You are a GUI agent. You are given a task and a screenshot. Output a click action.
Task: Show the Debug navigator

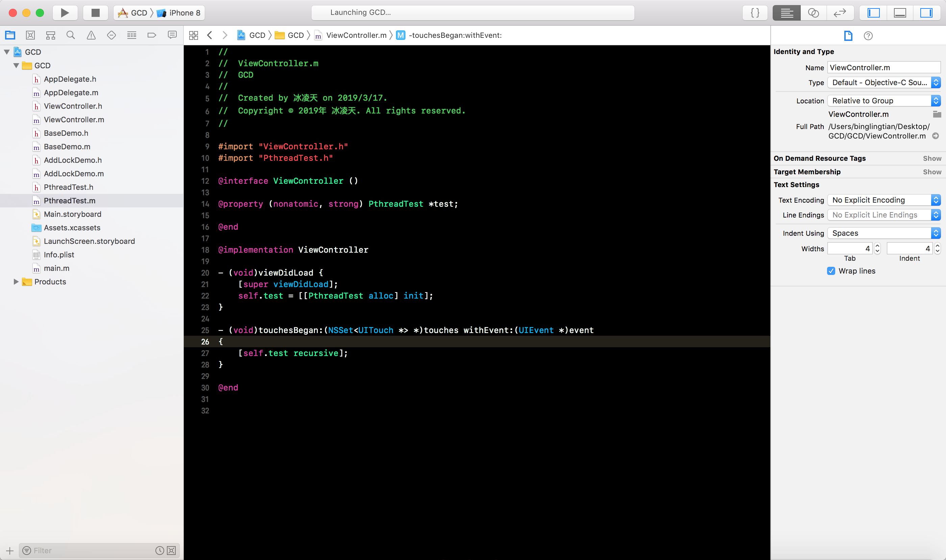click(x=132, y=35)
